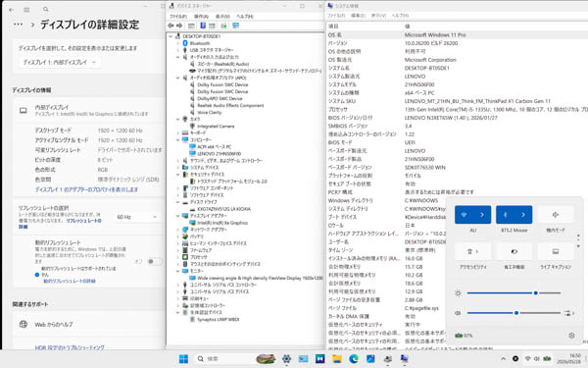Click quick settings page scroll dots
The height and width of the screenshot is (368, 588).
[x=578, y=241]
